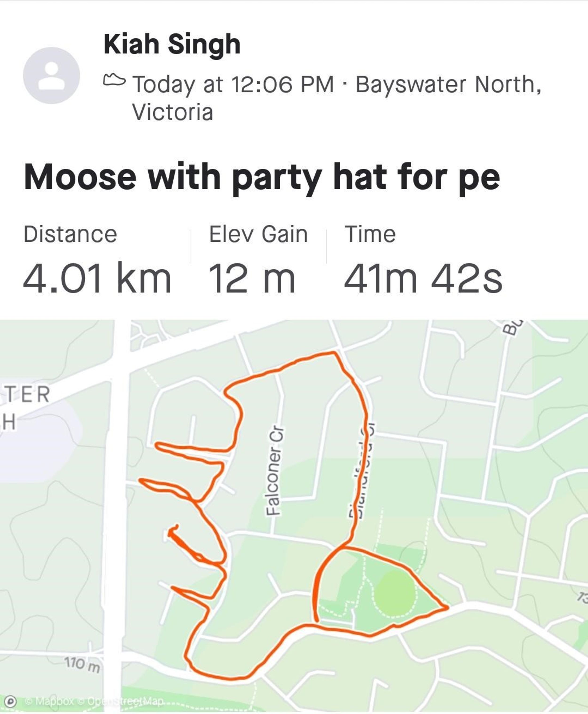Open Kiah Singh's profile name
Viewport: 588px width, 714px height.
tap(172, 44)
